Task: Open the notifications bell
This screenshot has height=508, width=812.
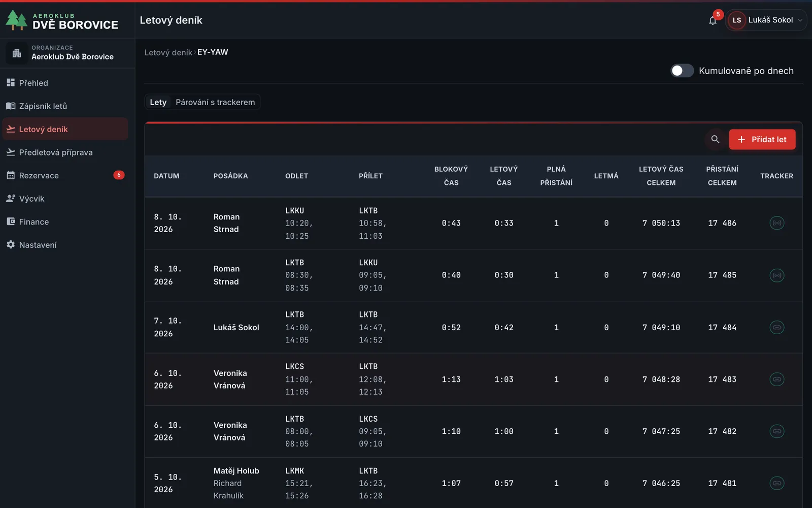Action: coord(713,20)
